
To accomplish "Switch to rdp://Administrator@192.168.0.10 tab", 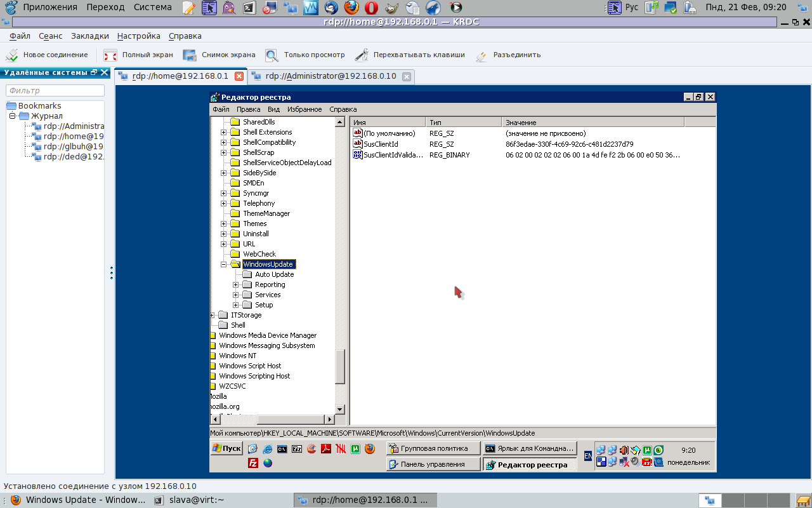I will tap(331, 76).
